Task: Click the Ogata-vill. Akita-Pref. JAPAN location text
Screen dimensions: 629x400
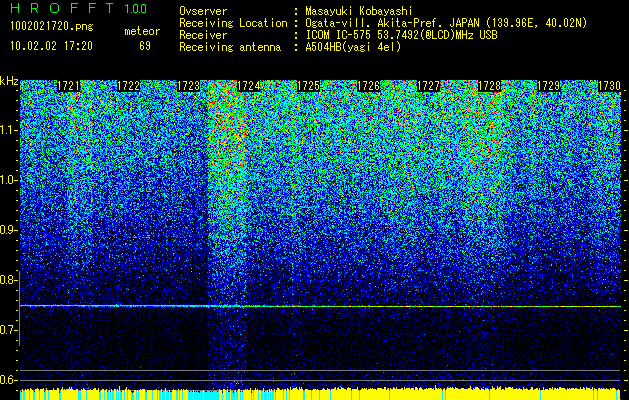Action: 446,23
